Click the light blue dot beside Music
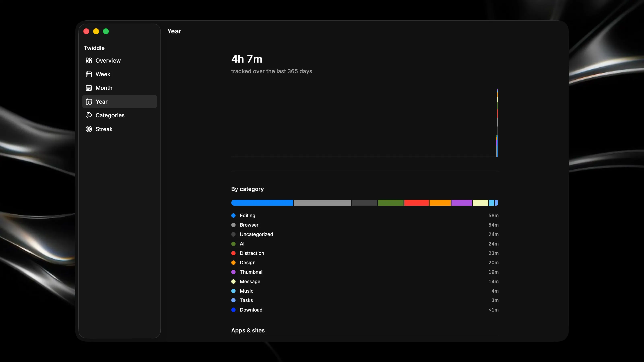Image resolution: width=644 pixels, height=362 pixels. point(233,291)
